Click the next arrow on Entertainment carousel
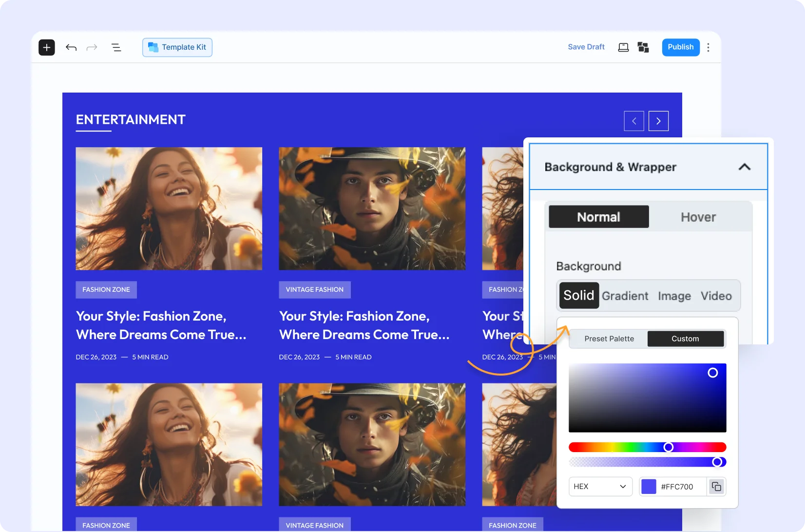805x532 pixels. 658,121
